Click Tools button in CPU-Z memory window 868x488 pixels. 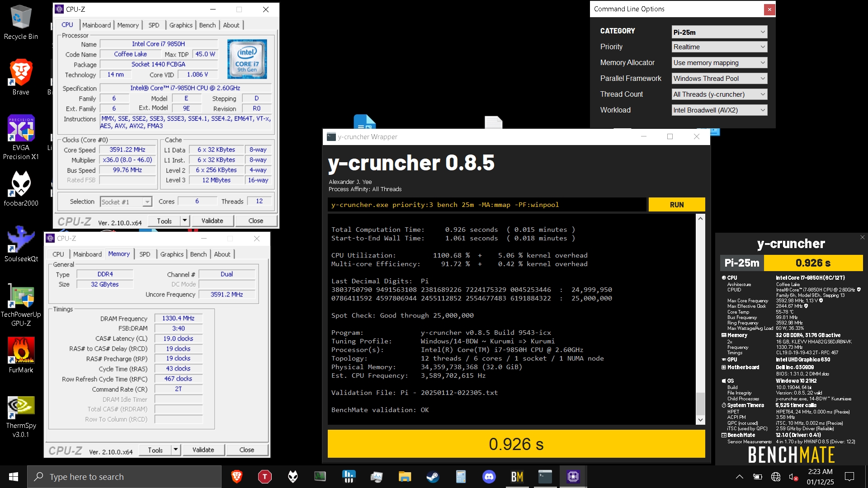155,450
